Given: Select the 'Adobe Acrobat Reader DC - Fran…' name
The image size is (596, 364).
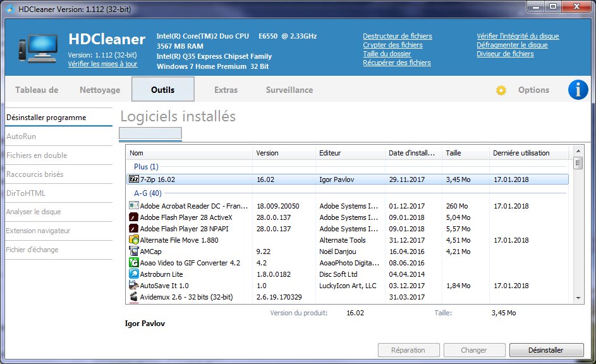Looking at the screenshot, I should point(194,206).
